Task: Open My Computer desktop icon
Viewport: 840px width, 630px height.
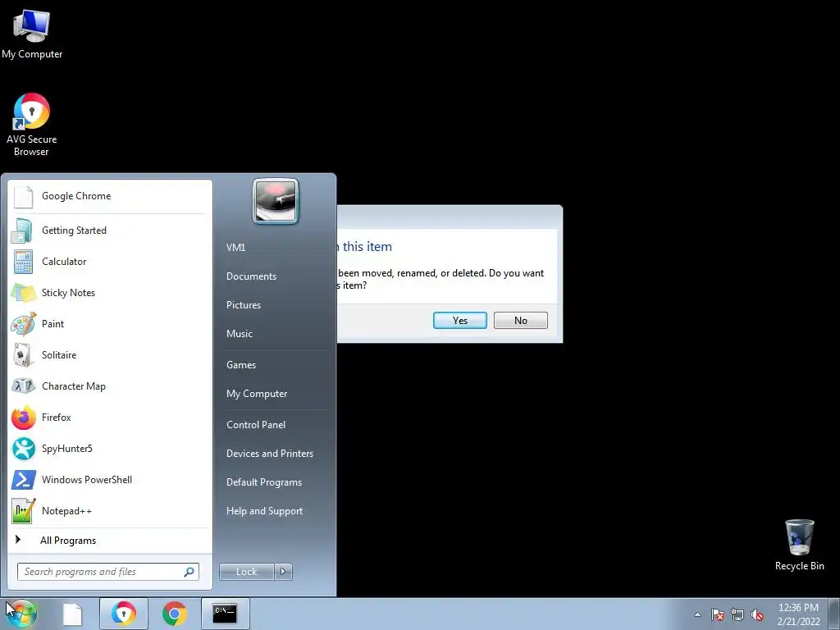Action: (x=32, y=34)
